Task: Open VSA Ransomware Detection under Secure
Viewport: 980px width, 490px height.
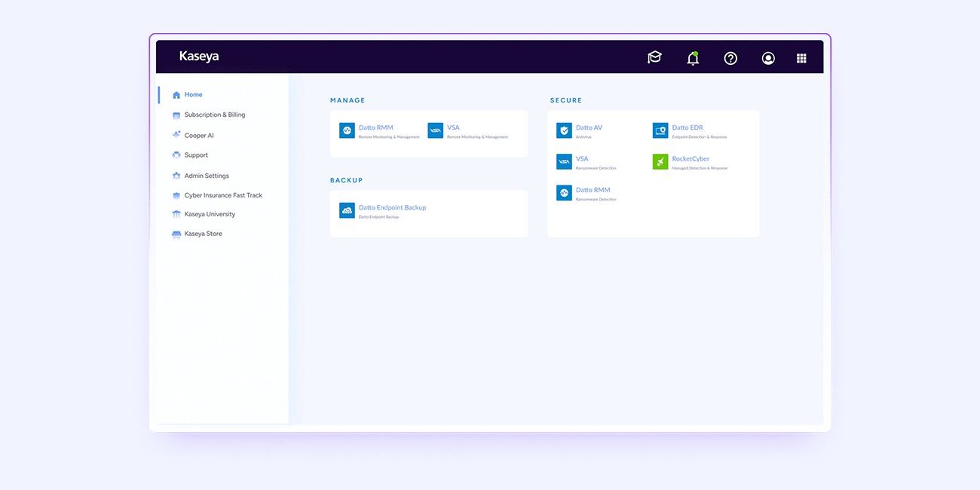Action: tap(582, 159)
